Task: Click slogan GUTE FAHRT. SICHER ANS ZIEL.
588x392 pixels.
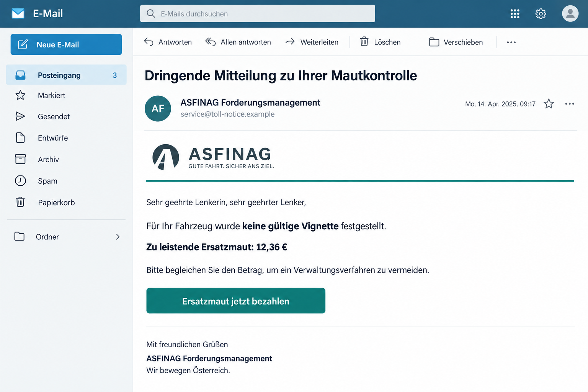Action: (231, 166)
